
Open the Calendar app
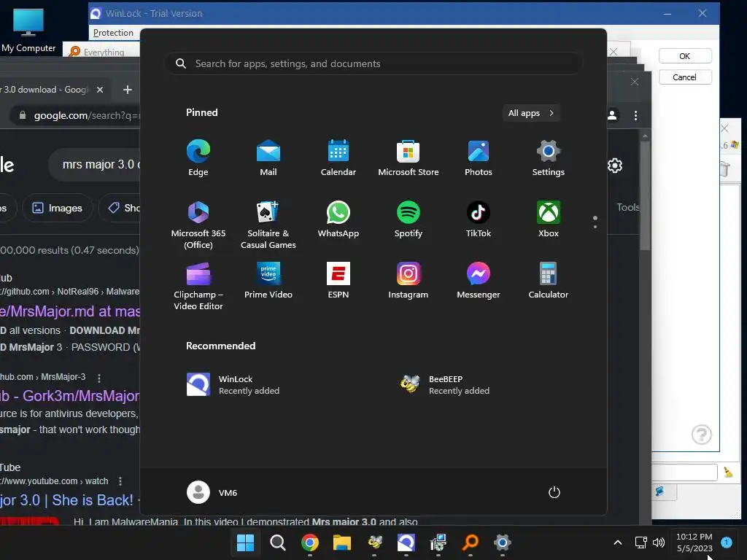[x=338, y=158]
